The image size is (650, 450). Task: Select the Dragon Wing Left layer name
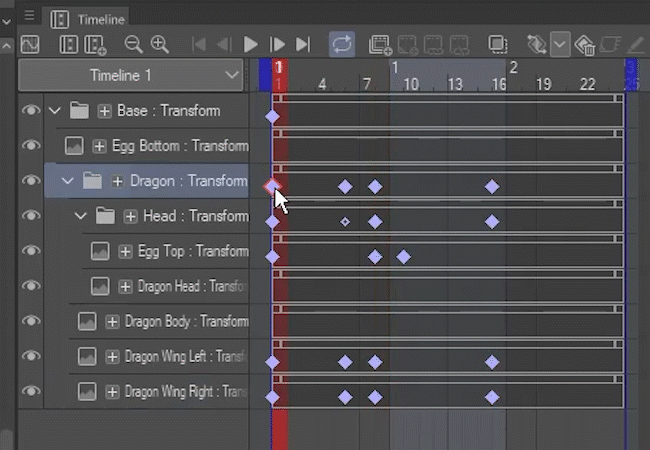pyautogui.click(x=186, y=356)
